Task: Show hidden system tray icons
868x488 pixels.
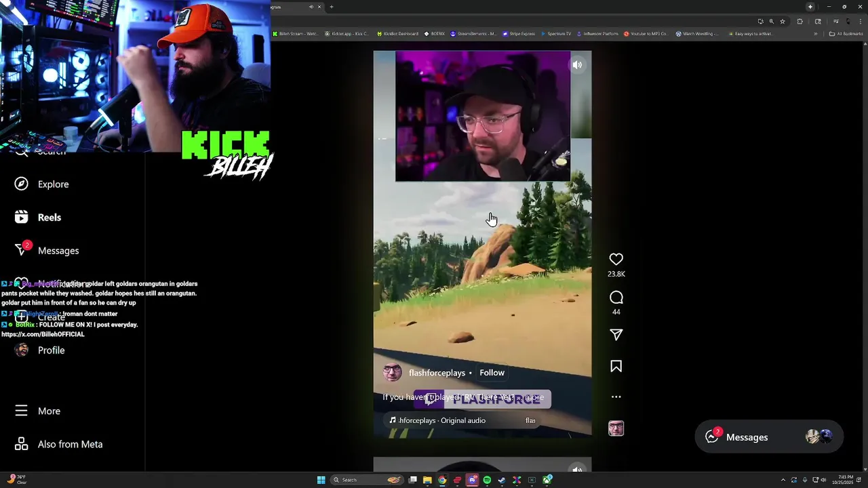Action: point(783,480)
